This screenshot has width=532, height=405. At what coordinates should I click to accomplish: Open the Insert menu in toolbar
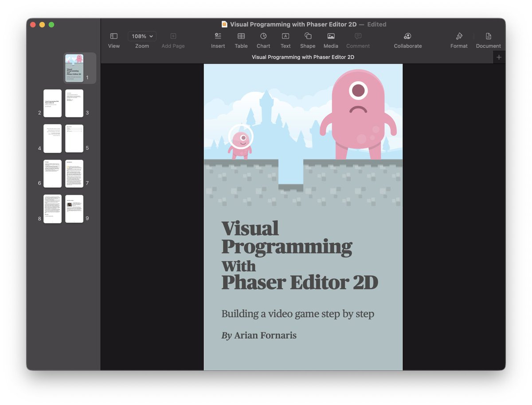[x=218, y=40]
